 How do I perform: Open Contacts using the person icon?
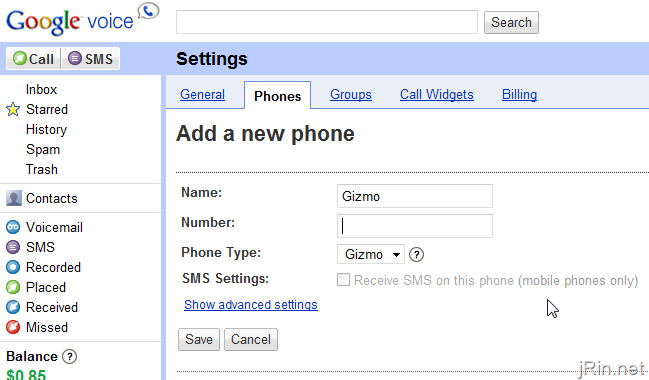point(14,198)
